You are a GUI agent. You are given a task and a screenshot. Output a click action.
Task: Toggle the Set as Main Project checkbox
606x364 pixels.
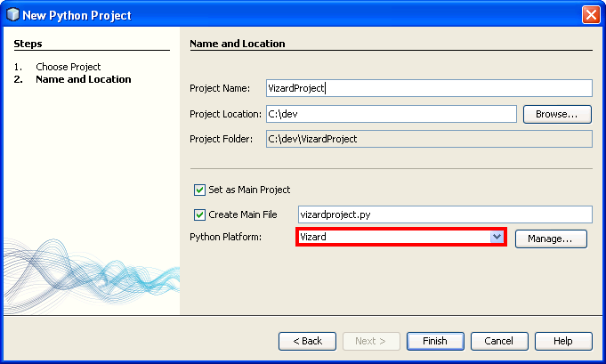199,190
